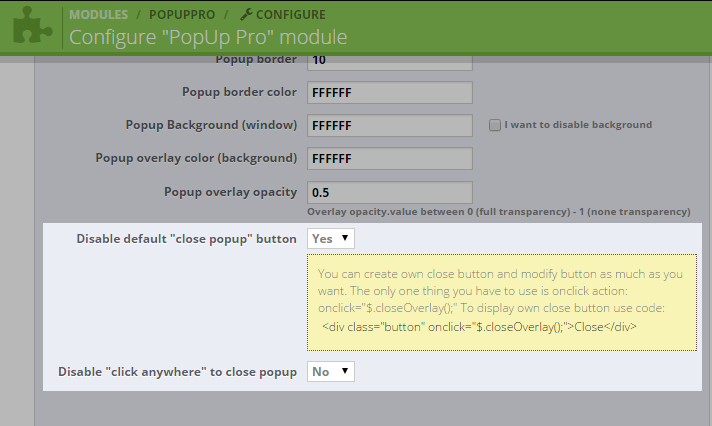Screen dimensions: 712x426
Task: Change the Popup overlay opacity value
Action: click(390, 193)
